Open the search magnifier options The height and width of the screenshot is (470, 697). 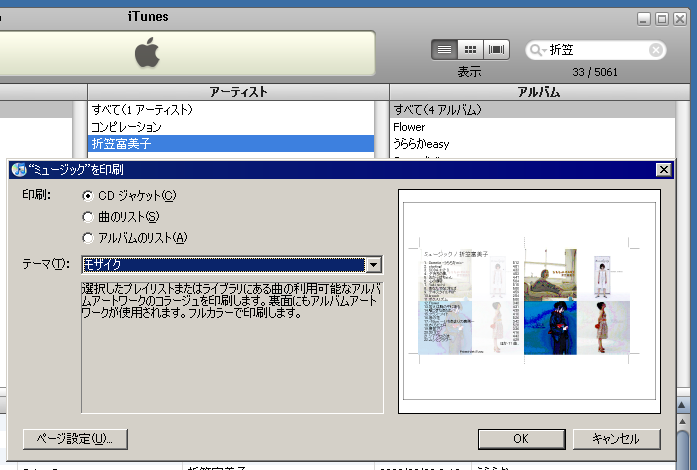[x=537, y=50]
